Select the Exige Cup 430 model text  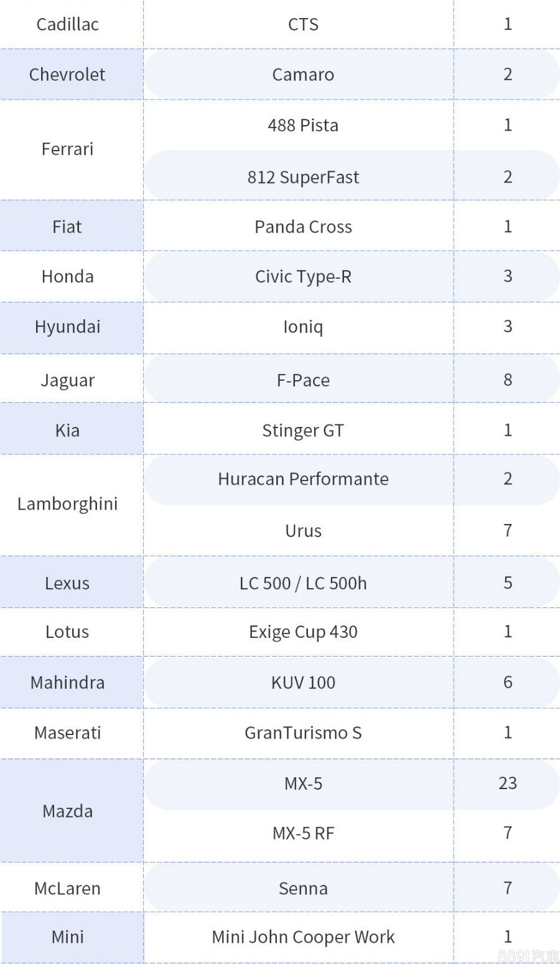[x=303, y=632]
